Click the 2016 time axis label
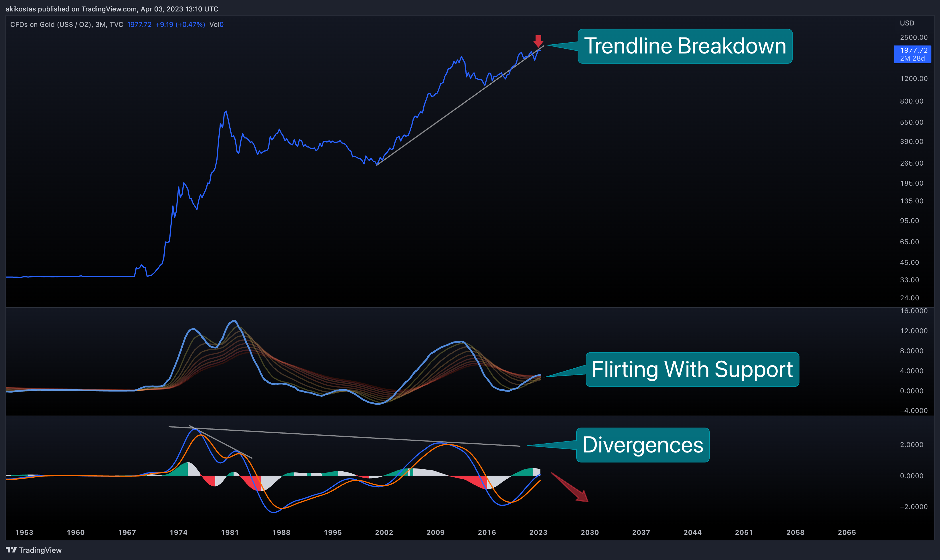Viewport: 940px width, 560px height. click(487, 533)
